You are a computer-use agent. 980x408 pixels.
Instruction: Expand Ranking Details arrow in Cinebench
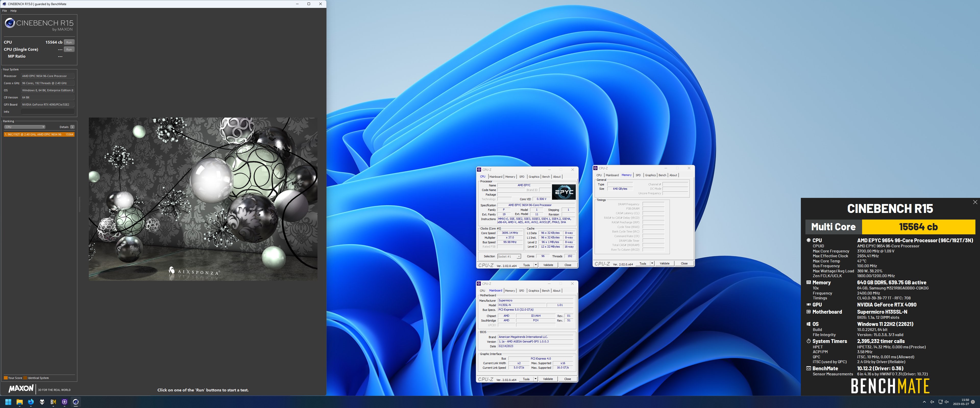(72, 127)
